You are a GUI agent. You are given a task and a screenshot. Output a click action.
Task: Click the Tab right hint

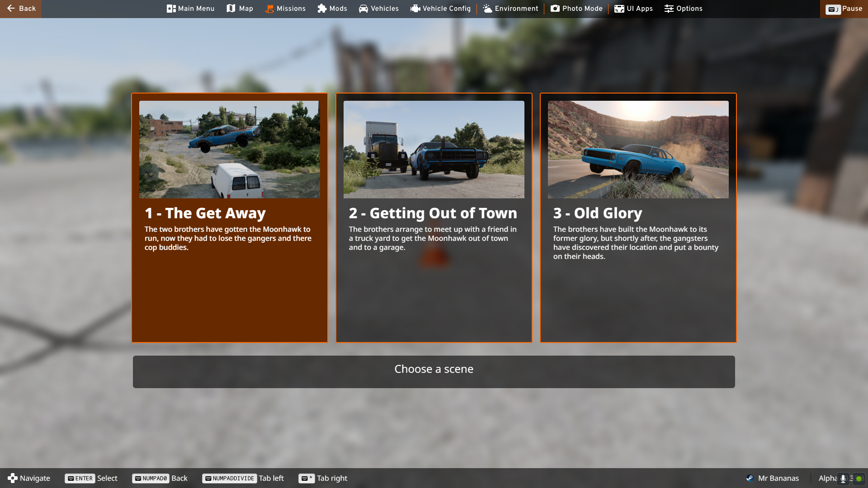[x=323, y=479]
